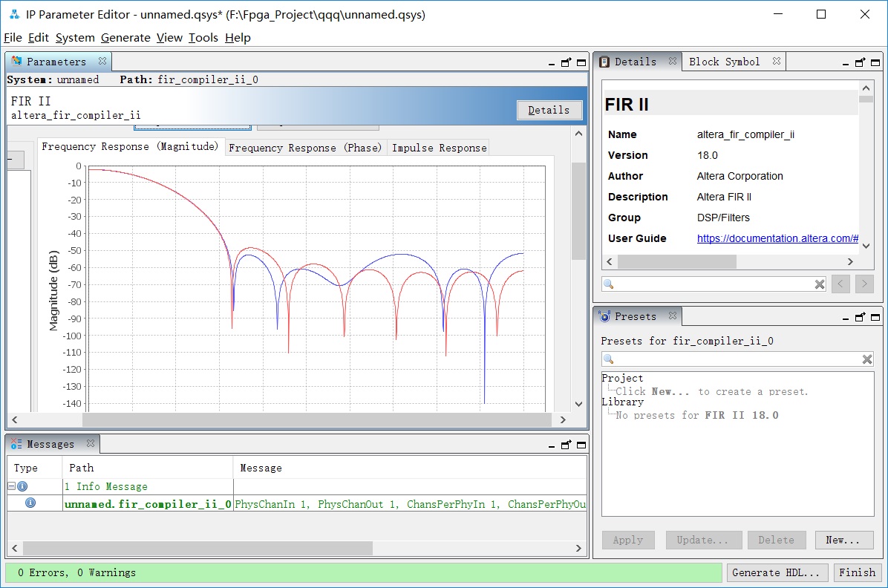The height and width of the screenshot is (588, 888).
Task: Open the Tools menu
Action: pos(203,37)
